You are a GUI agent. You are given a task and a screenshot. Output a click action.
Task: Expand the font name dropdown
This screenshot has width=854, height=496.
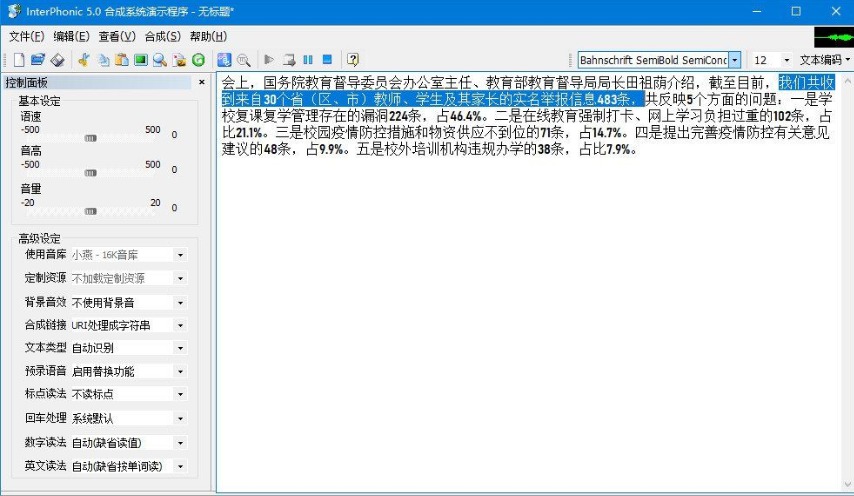pyautogui.click(x=735, y=60)
